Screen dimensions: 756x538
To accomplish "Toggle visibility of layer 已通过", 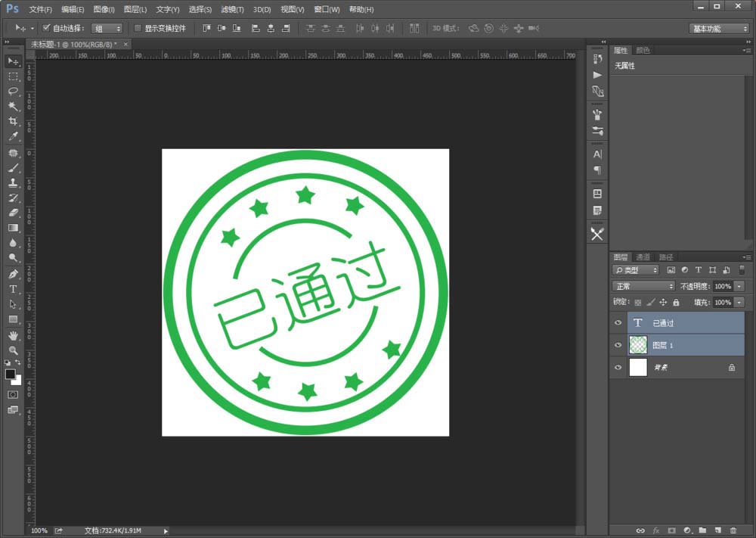I will coord(618,323).
